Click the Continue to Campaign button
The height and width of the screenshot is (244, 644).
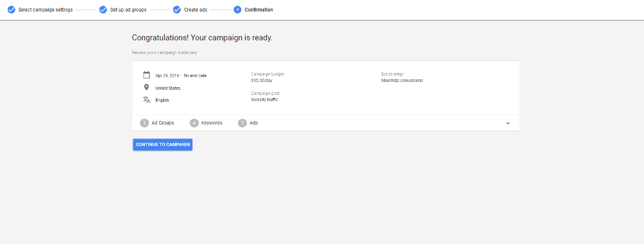click(163, 144)
